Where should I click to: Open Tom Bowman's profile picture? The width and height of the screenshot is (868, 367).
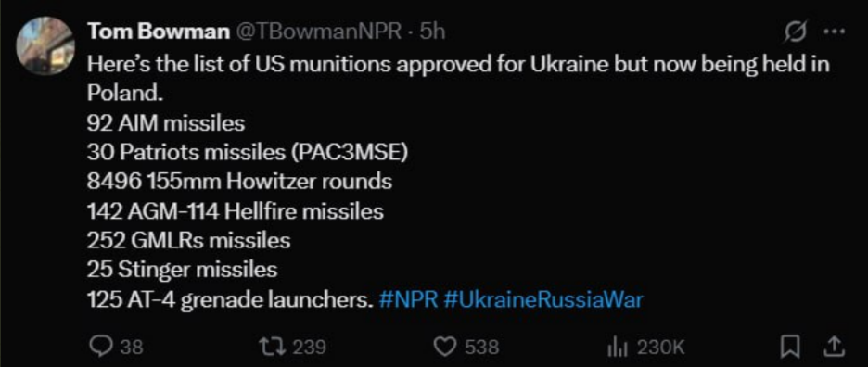[45, 45]
